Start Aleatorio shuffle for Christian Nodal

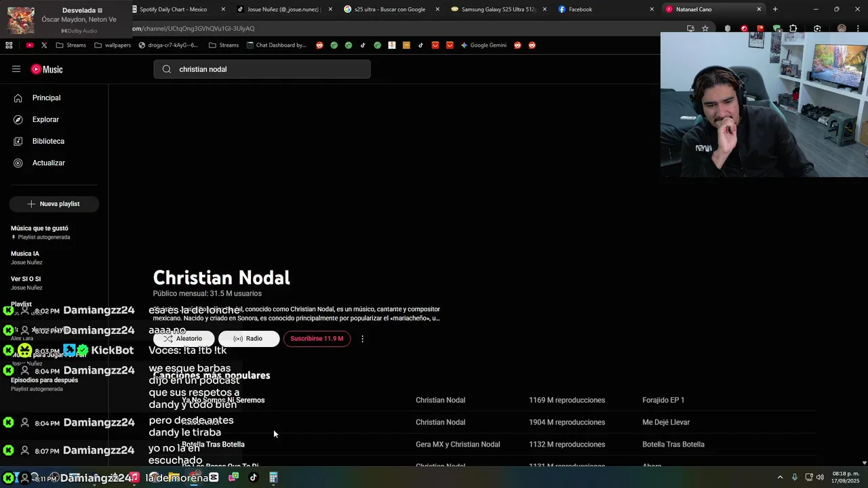pyautogui.click(x=183, y=338)
